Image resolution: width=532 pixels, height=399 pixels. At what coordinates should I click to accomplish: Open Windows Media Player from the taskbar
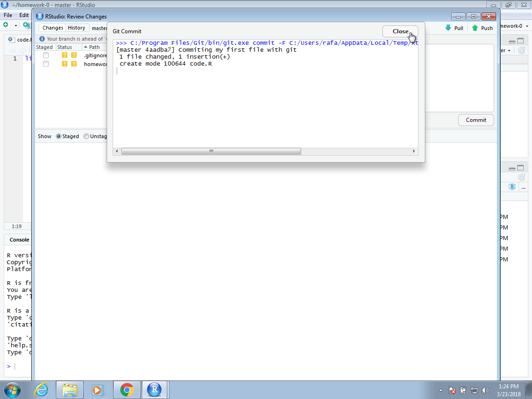click(98, 390)
